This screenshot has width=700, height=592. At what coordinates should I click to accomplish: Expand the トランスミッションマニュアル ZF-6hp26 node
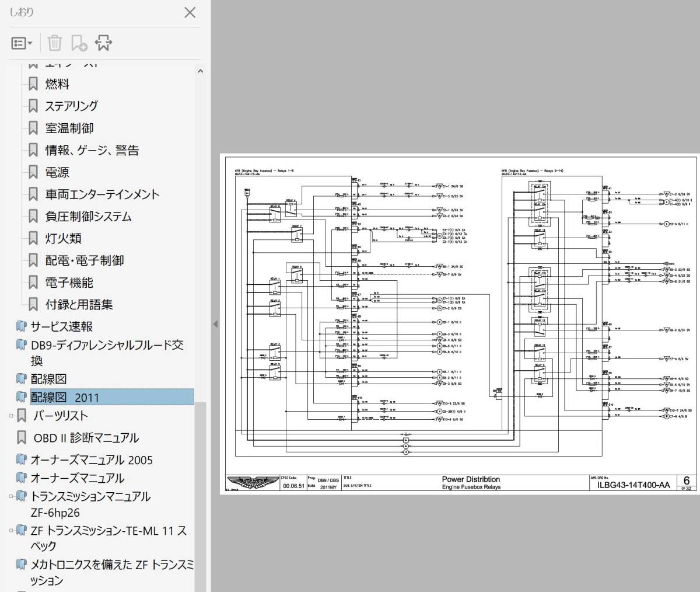[x=11, y=497]
